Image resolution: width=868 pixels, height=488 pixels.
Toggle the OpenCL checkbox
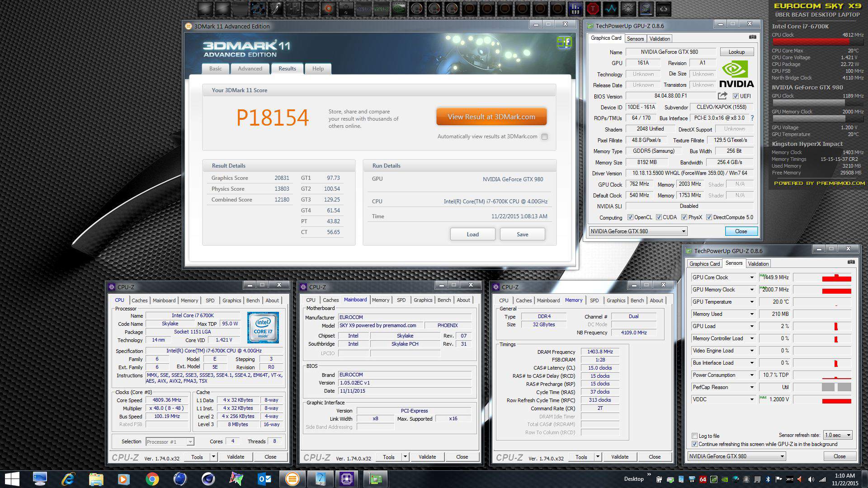click(630, 217)
